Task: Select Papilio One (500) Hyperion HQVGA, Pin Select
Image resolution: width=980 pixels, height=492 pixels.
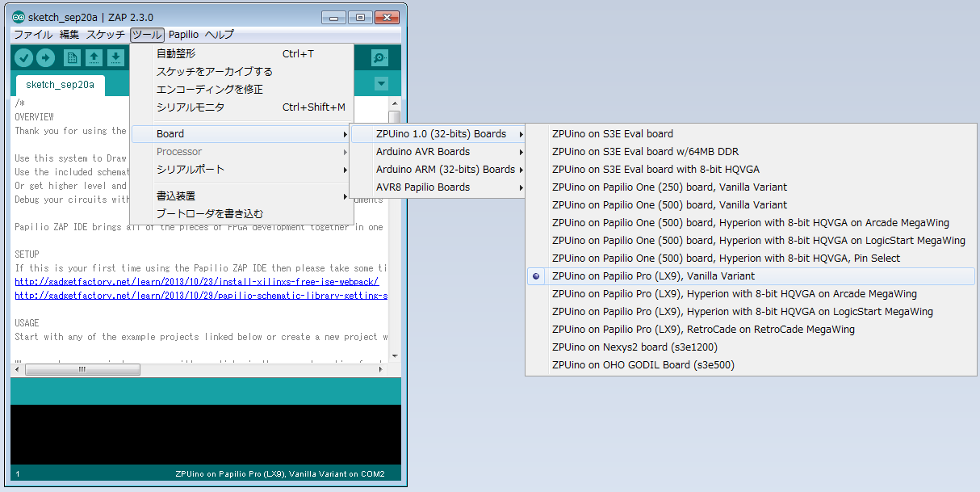Action: [751, 259]
